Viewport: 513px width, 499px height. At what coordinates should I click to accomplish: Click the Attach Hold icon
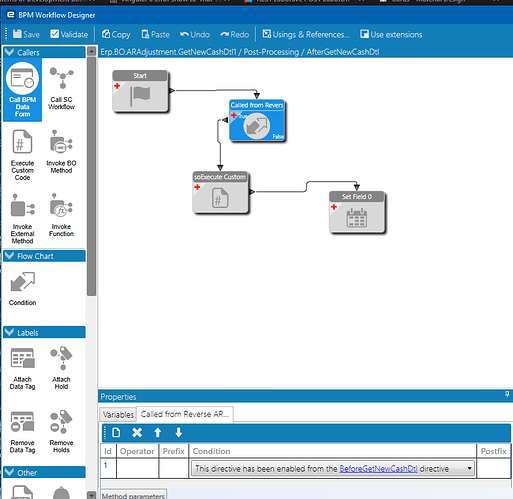(61, 368)
